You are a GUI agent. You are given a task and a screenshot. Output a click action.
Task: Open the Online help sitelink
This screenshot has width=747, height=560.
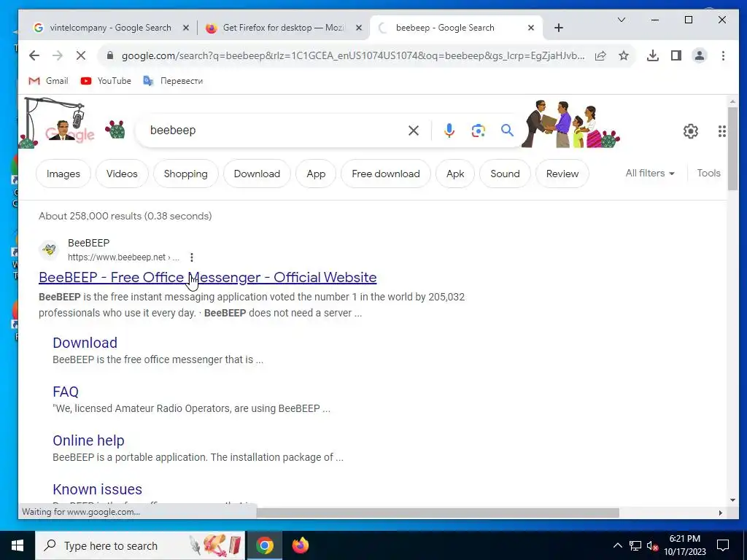[x=88, y=440]
